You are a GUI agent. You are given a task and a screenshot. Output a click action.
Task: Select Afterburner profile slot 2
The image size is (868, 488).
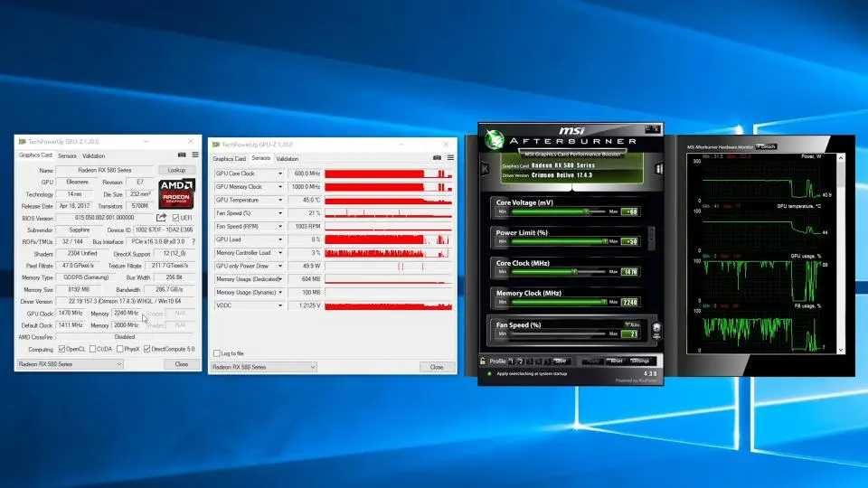(x=521, y=361)
